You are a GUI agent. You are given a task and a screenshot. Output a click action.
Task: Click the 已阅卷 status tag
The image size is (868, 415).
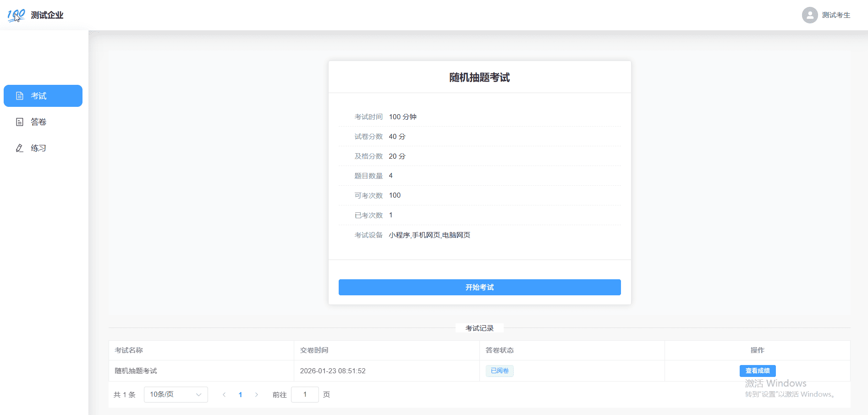[499, 371]
